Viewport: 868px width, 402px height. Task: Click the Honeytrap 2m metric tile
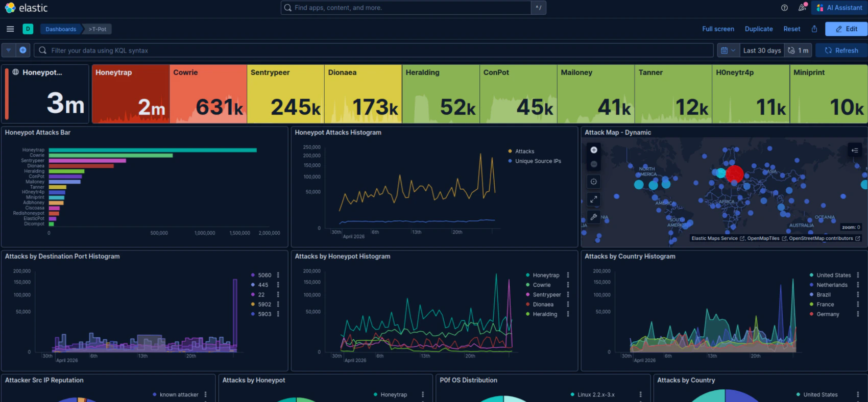point(131,94)
